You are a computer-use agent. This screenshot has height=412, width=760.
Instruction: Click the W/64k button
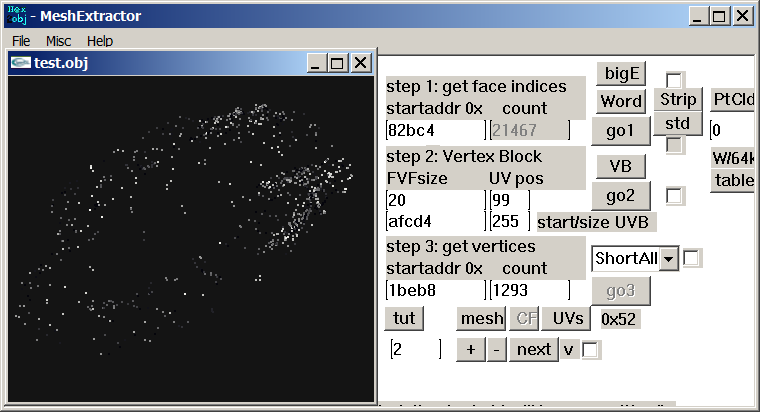(x=733, y=158)
